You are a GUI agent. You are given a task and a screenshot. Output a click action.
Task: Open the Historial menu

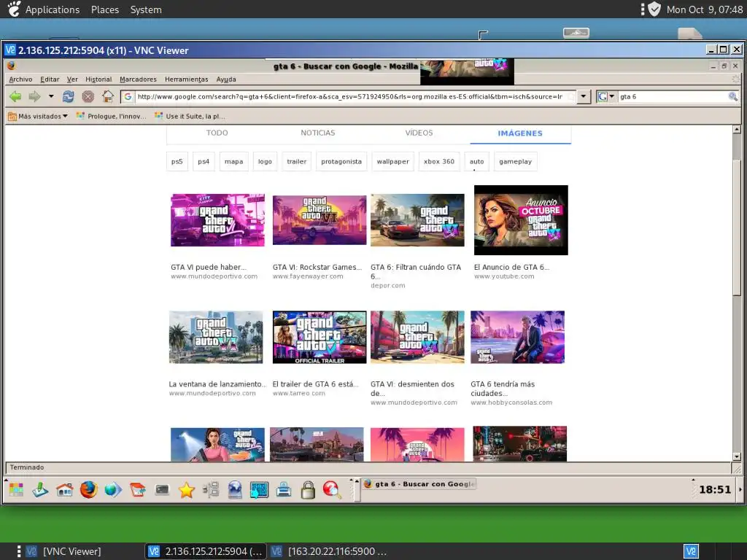(x=98, y=79)
